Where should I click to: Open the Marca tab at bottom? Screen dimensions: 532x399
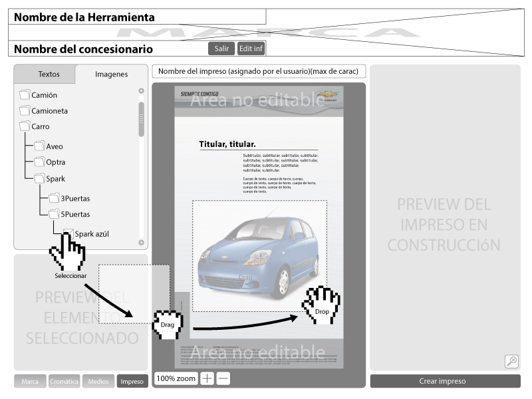(30, 381)
